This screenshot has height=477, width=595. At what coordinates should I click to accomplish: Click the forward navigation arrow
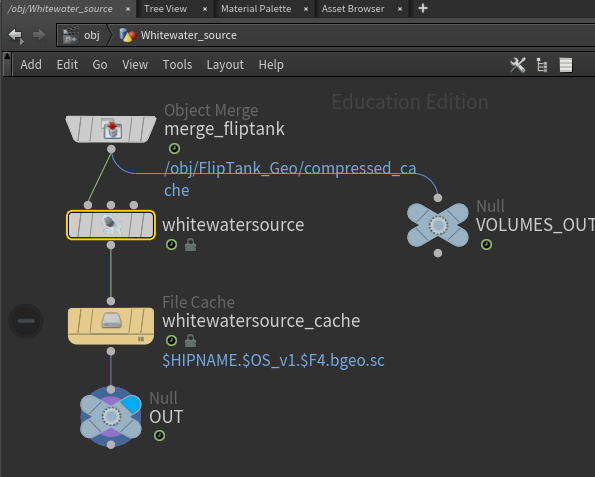tap(39, 35)
